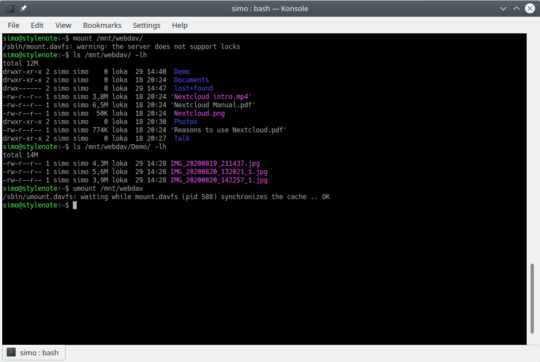
Task: Click the 'IMG_20200819_211437.jpg' file name
Action: 215,163
